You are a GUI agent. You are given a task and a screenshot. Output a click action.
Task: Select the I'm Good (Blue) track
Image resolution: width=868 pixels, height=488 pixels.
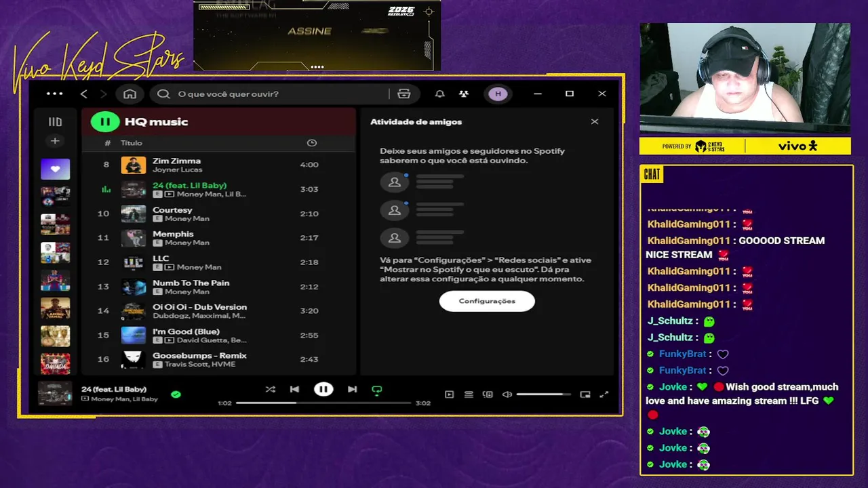pos(218,335)
